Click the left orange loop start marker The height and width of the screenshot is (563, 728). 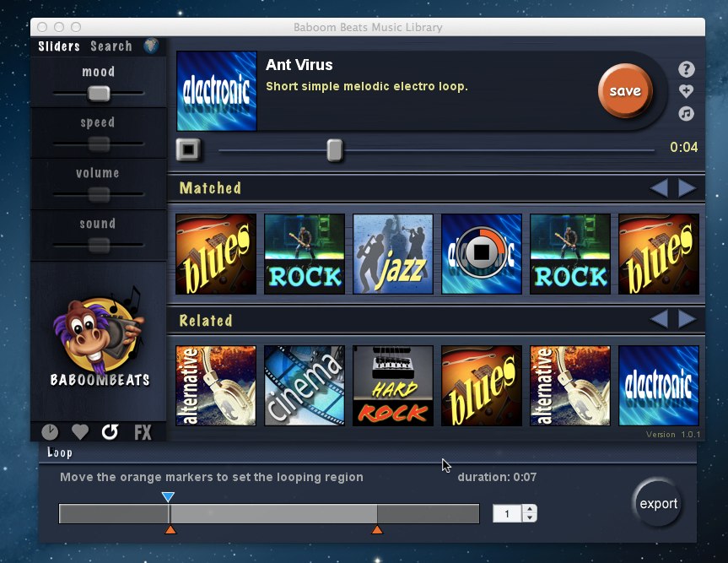[x=170, y=529]
